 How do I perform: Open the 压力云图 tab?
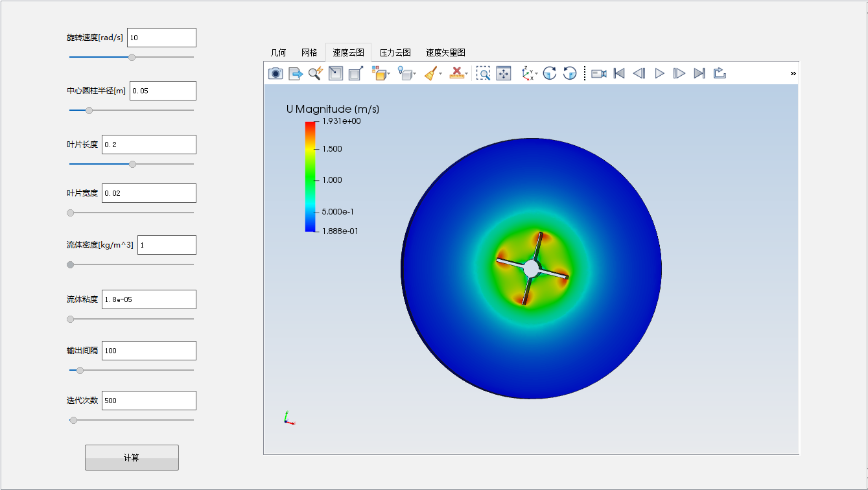point(395,52)
